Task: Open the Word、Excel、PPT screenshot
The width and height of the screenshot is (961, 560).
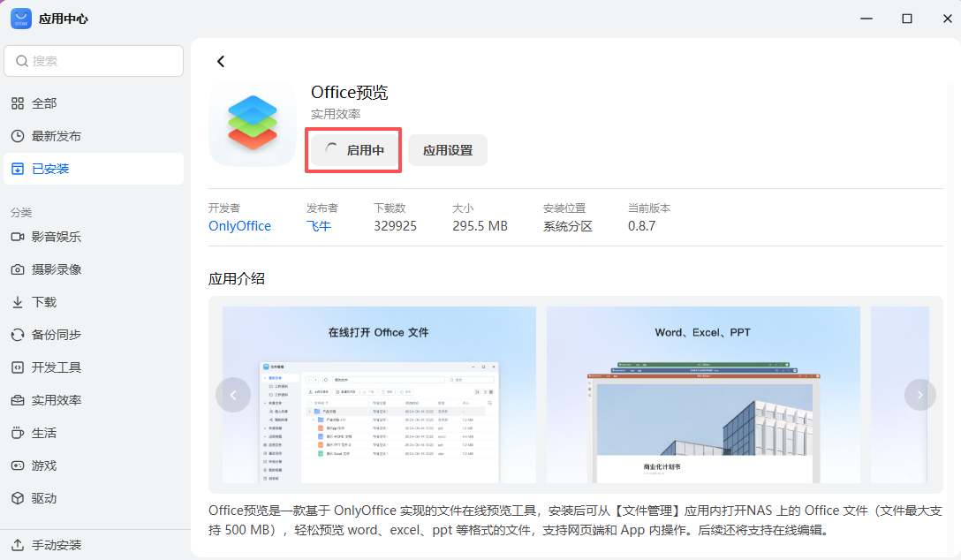Action: point(703,395)
